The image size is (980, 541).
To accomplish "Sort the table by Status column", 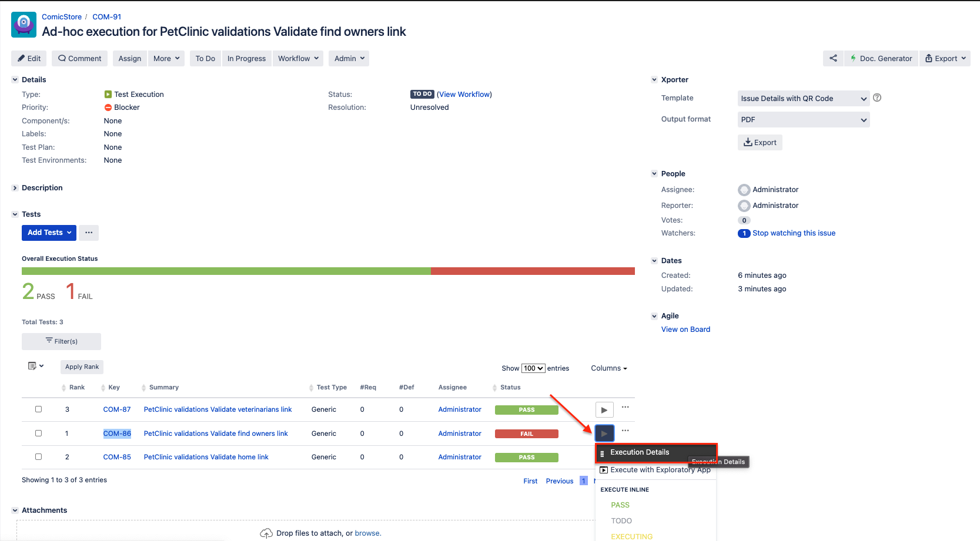I will pos(506,388).
